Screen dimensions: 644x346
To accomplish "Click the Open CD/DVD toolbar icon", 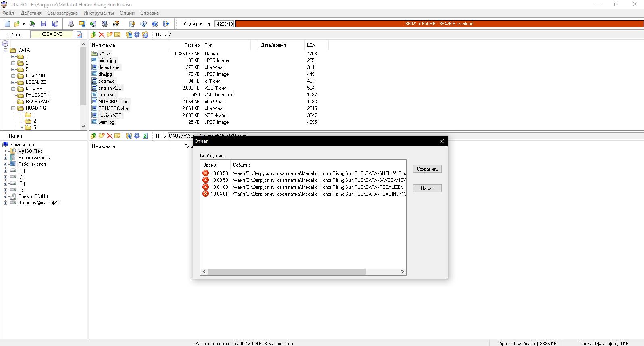I will coord(32,24).
